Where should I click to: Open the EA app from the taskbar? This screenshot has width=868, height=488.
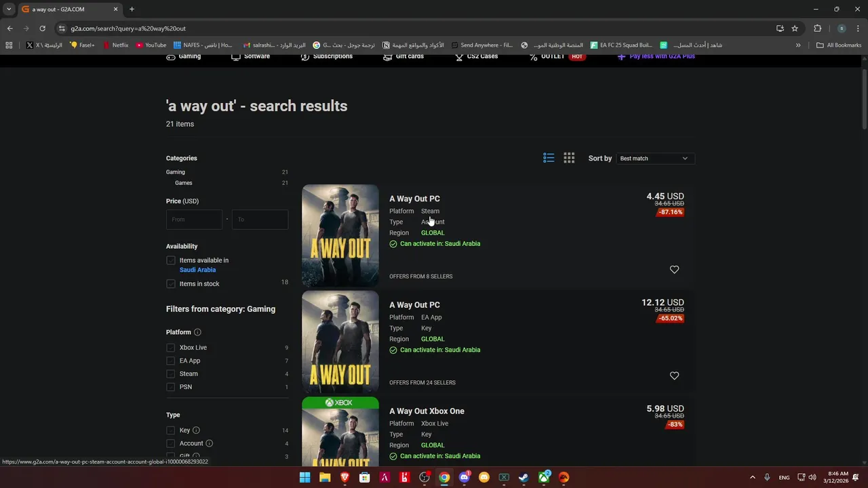(x=564, y=477)
